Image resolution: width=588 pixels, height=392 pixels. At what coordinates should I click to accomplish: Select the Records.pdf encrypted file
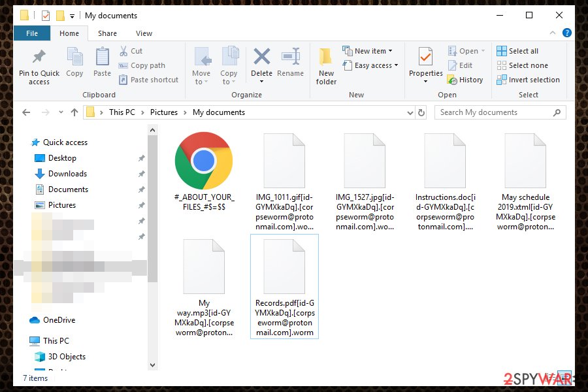(284, 287)
